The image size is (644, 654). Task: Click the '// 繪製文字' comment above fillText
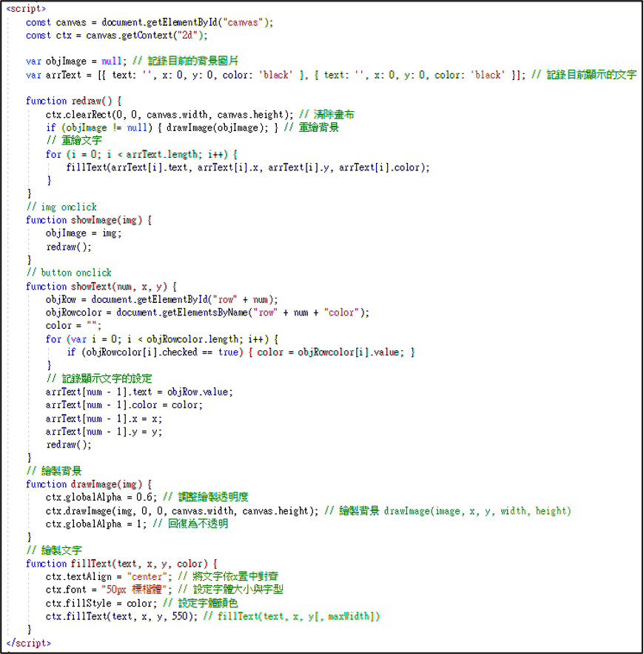[x=54, y=550]
